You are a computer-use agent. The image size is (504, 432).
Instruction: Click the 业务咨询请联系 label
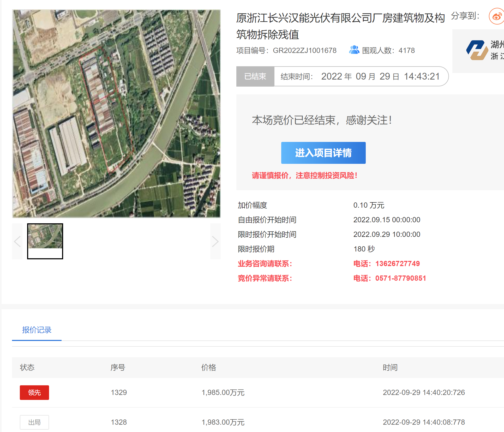point(265,264)
